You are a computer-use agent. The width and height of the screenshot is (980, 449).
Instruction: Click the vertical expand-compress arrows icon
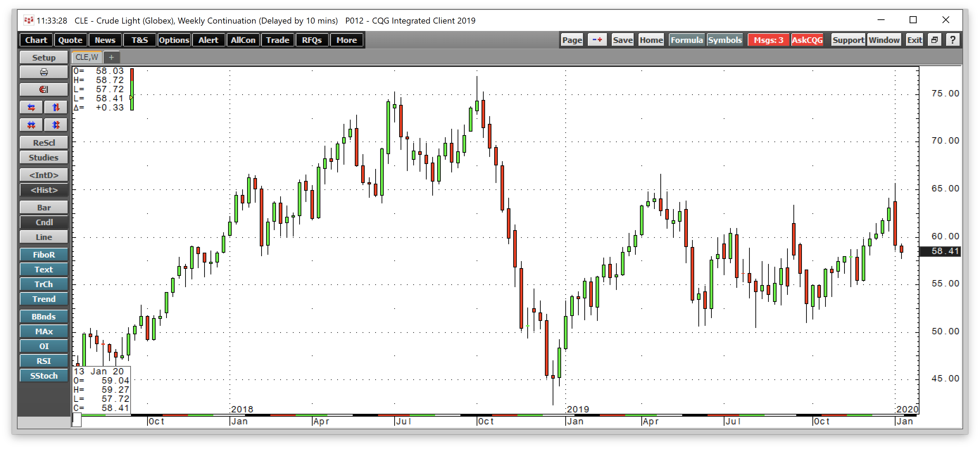[56, 125]
